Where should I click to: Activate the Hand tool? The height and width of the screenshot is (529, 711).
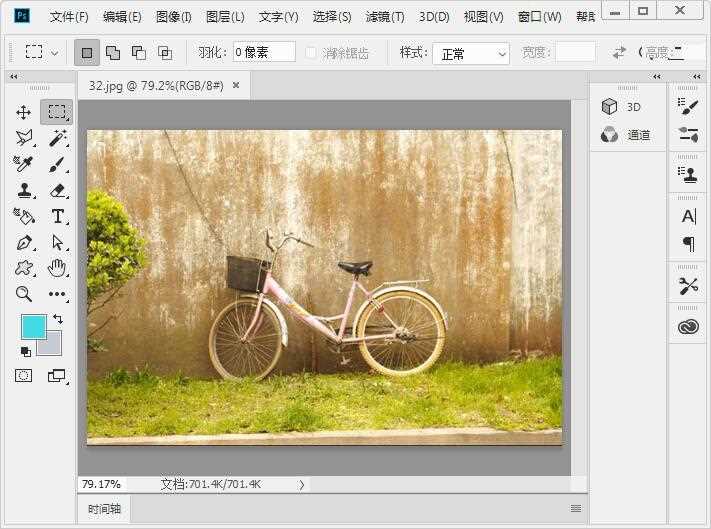tap(57, 267)
